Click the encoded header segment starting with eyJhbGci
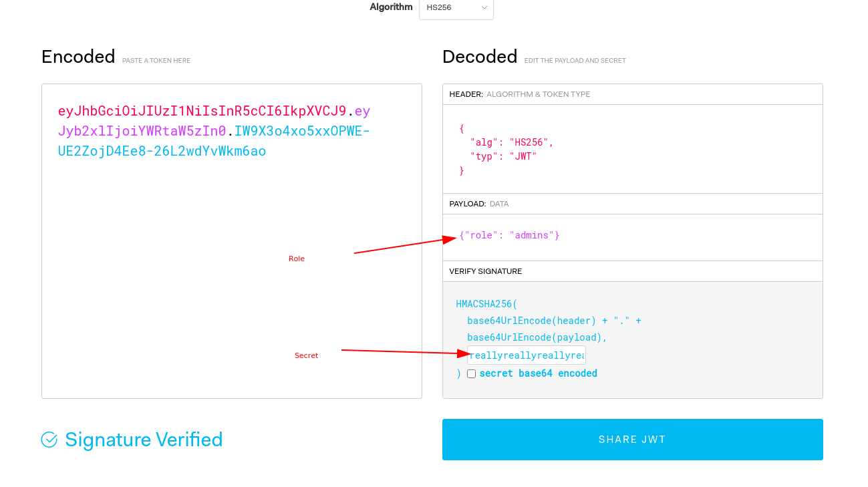Screen dimensions: 868x487 200,111
